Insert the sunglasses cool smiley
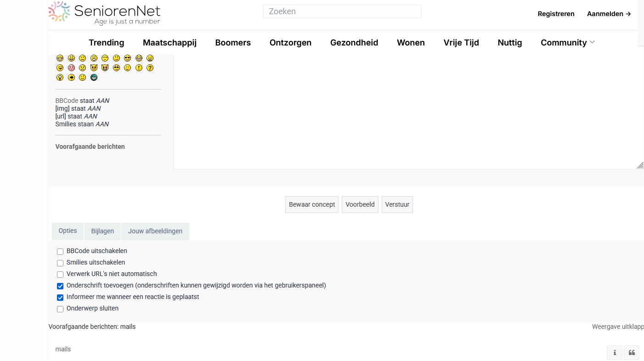The height and width of the screenshot is (361, 644). 128,58
